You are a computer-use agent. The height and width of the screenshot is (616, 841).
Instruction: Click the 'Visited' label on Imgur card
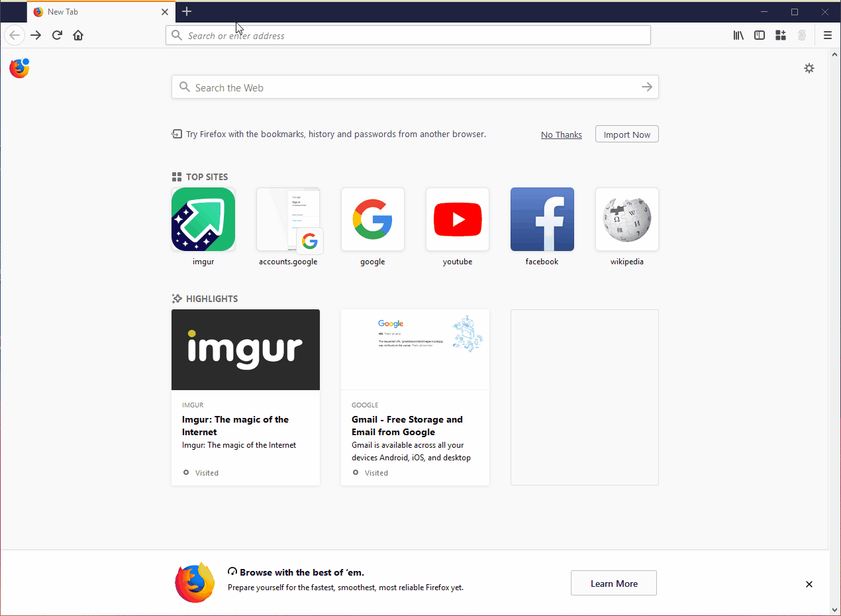(x=207, y=473)
